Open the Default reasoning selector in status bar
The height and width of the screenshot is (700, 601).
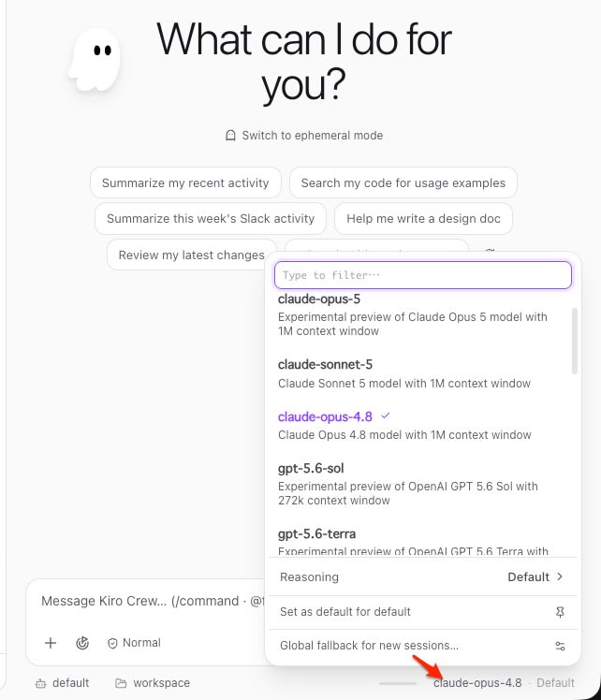click(x=555, y=683)
